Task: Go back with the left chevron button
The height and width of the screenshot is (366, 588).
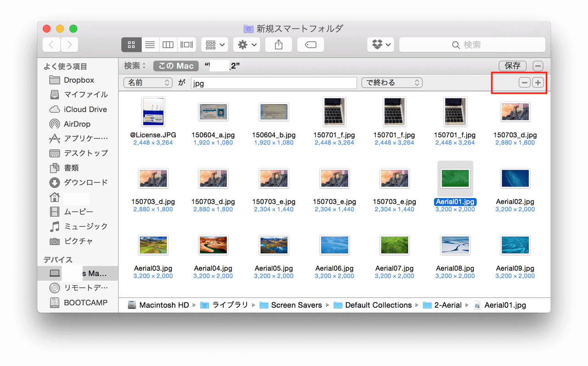Action: [51, 45]
